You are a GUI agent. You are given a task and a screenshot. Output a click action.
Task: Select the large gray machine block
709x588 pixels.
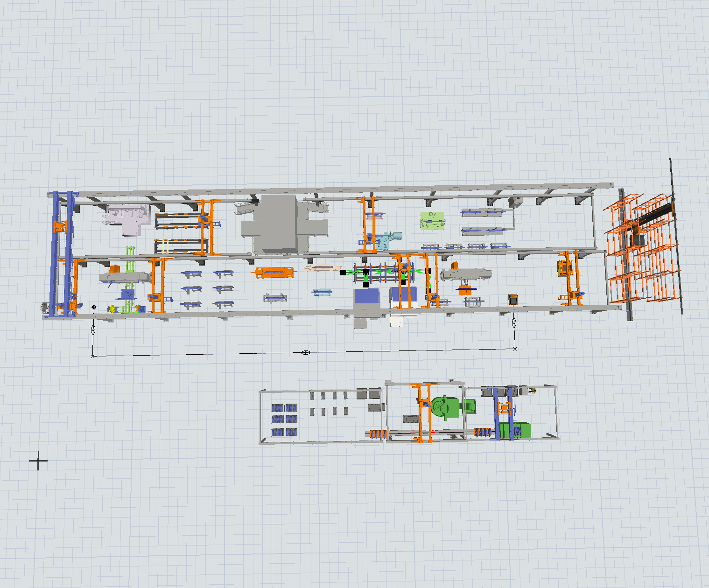[275, 224]
